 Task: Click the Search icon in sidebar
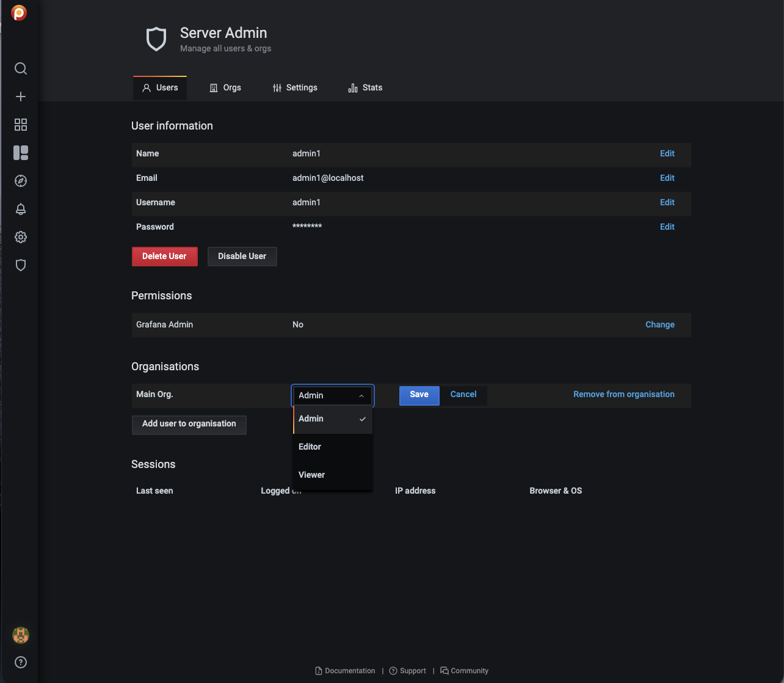click(21, 68)
